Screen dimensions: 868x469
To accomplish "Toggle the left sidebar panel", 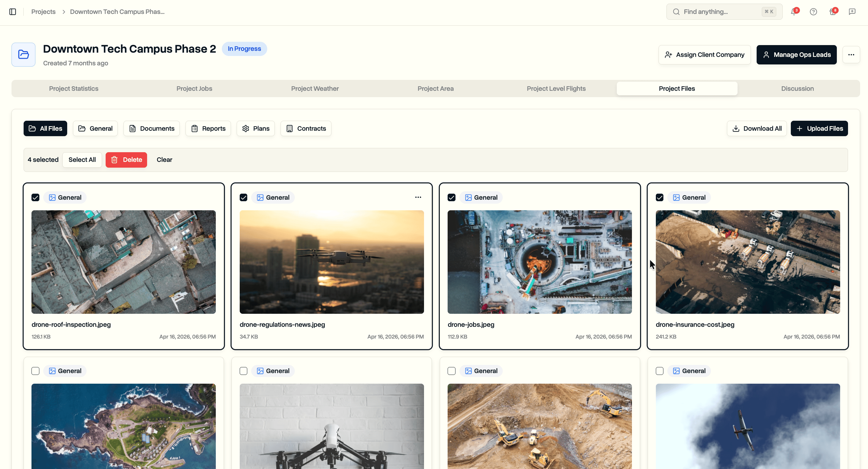I will tap(13, 11).
